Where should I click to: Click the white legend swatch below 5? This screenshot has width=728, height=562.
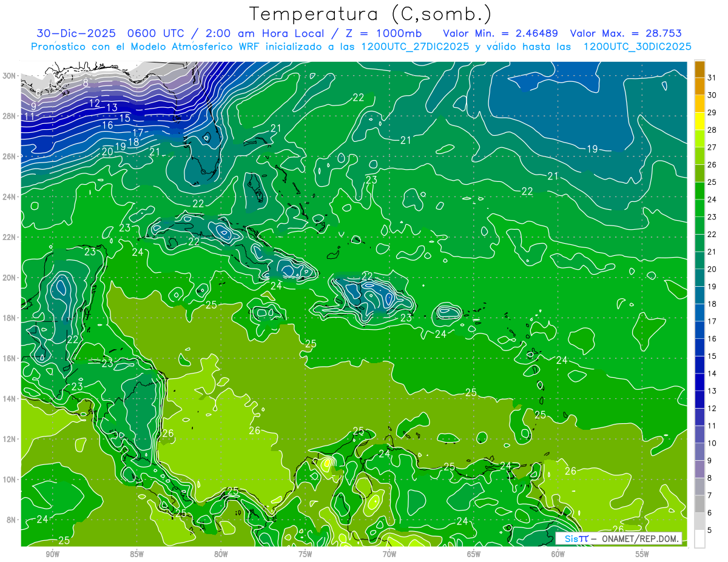pyautogui.click(x=699, y=539)
